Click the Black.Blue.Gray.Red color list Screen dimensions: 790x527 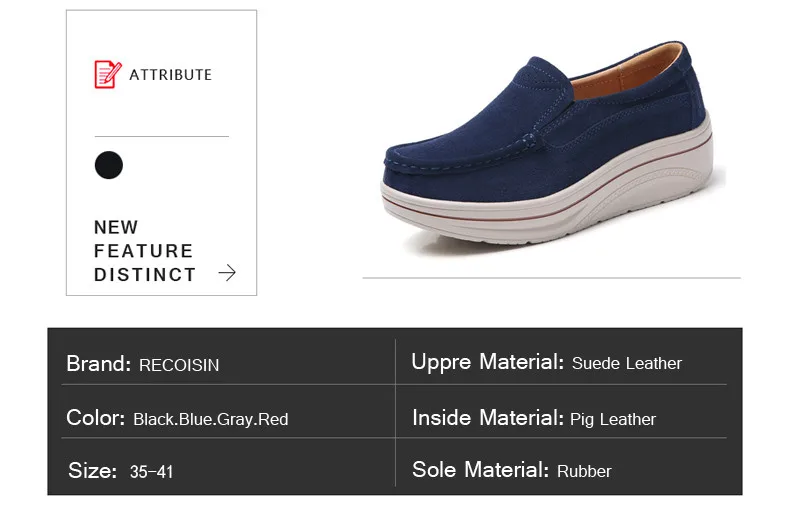211,419
